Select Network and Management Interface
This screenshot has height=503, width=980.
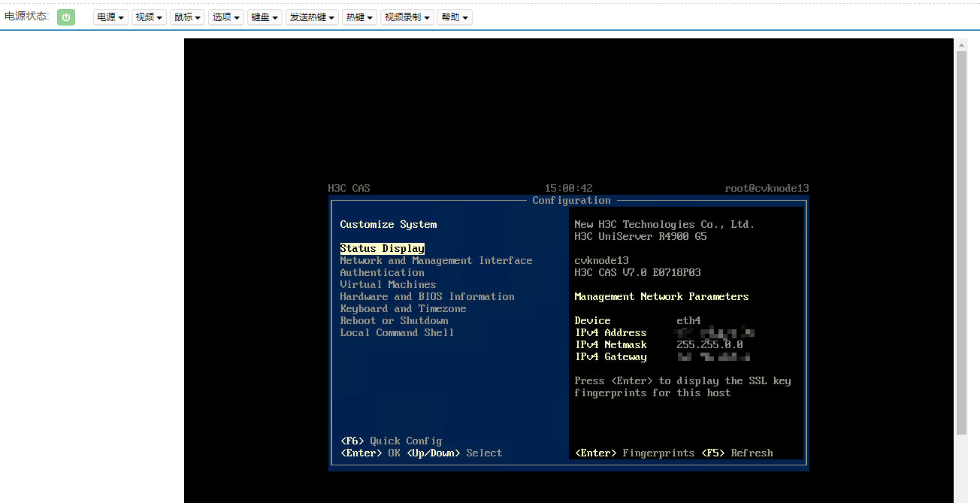436,261
